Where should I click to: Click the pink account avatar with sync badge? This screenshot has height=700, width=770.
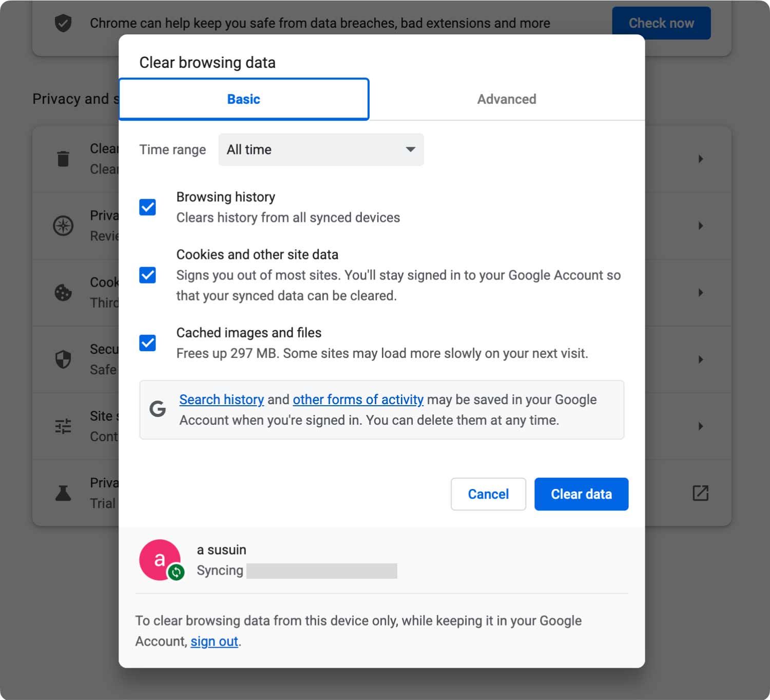(160, 560)
